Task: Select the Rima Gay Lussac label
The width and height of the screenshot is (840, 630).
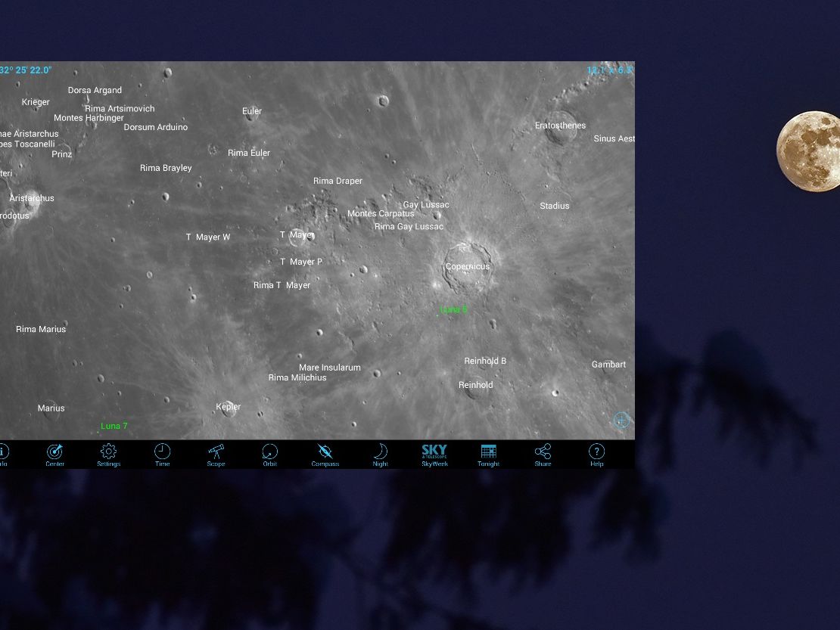Action: tap(409, 226)
